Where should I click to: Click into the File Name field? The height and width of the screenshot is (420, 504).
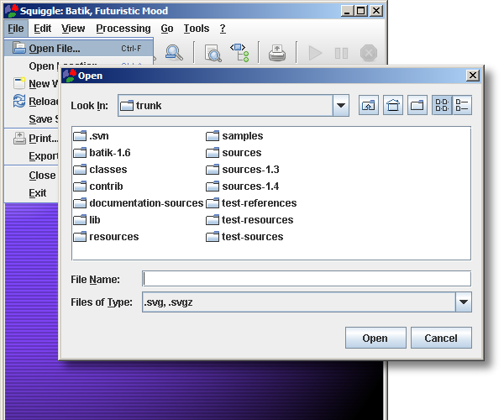pyautogui.click(x=307, y=279)
